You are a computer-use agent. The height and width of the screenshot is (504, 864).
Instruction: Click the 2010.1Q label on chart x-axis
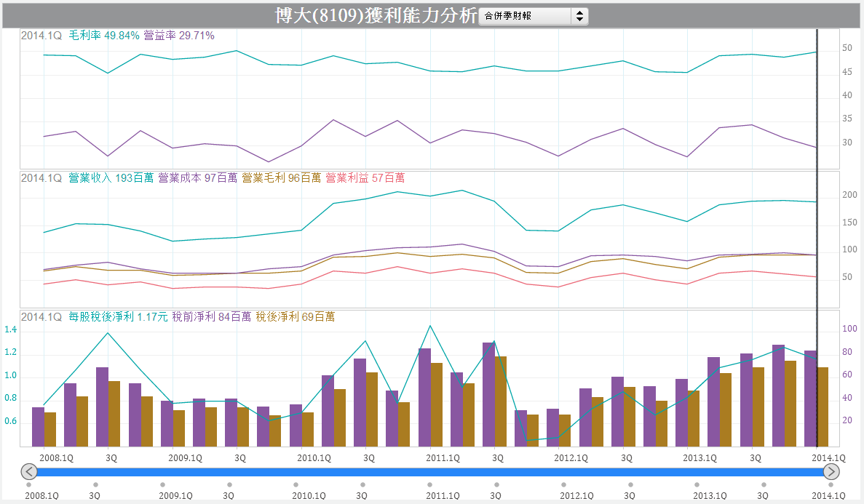(x=314, y=457)
